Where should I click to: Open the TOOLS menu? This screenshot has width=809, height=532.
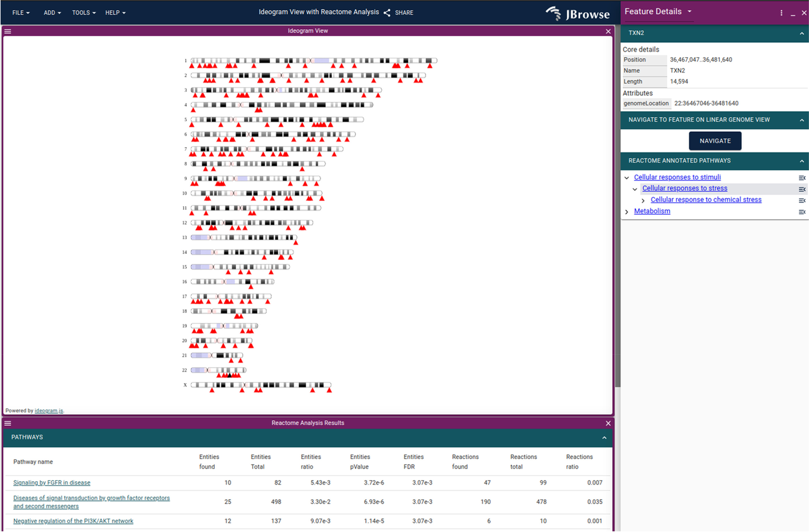83,13
